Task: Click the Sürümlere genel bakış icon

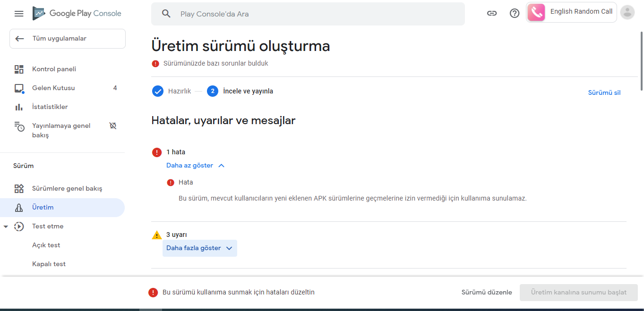Action: (19, 189)
